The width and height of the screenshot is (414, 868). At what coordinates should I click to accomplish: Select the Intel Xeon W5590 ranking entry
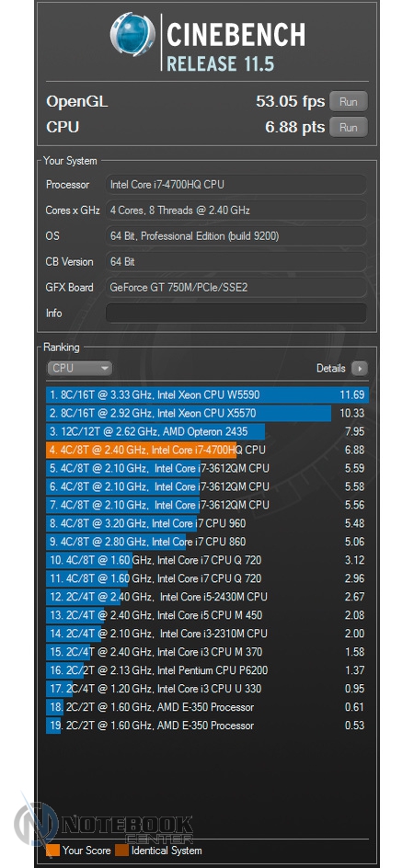click(207, 394)
